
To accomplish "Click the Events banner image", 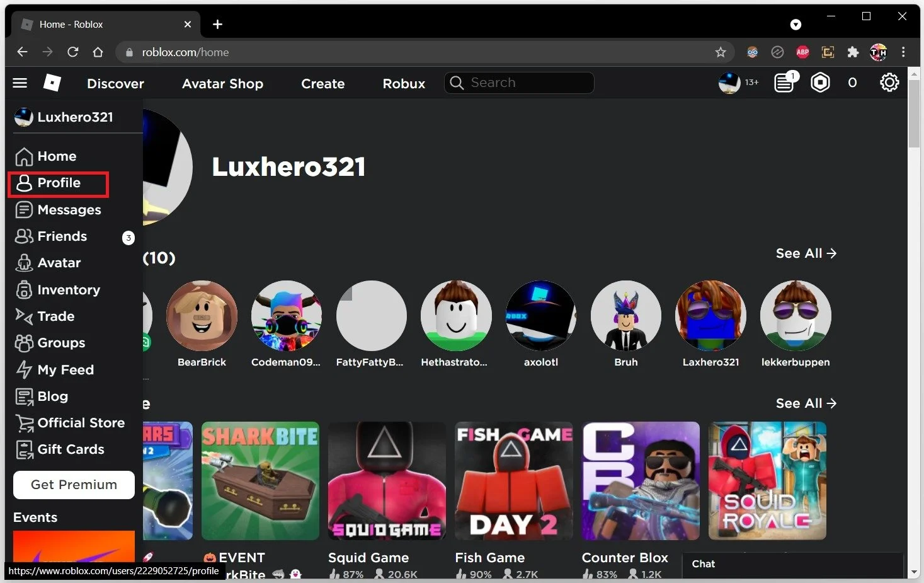I will click(x=74, y=547).
